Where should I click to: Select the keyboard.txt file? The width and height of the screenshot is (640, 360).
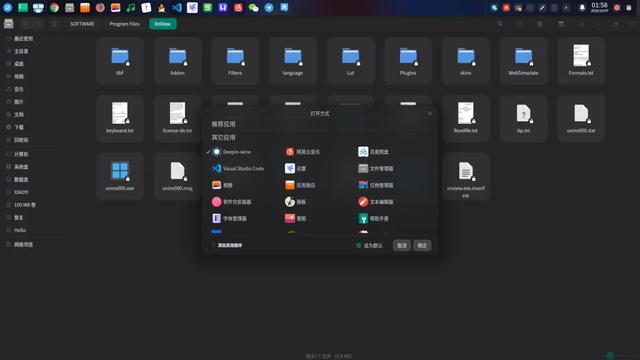(120, 119)
